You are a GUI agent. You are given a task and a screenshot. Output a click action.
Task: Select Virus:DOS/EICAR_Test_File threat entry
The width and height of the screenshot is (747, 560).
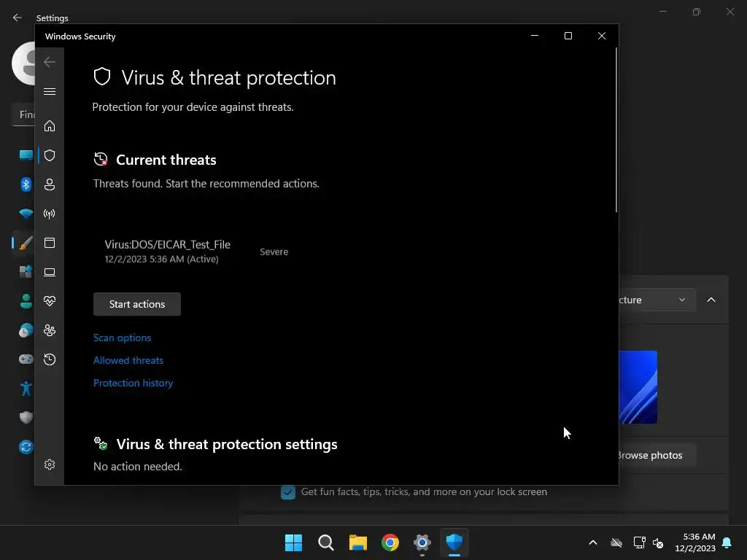coord(168,251)
